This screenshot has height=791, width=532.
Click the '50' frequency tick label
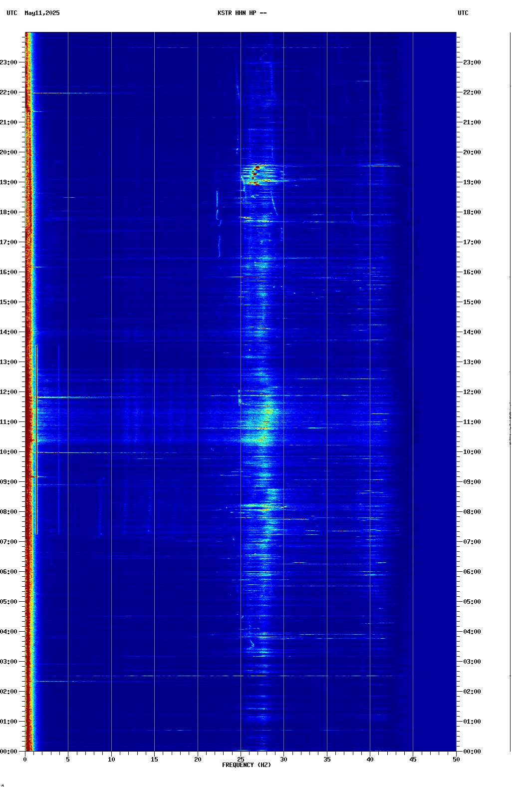click(x=456, y=760)
